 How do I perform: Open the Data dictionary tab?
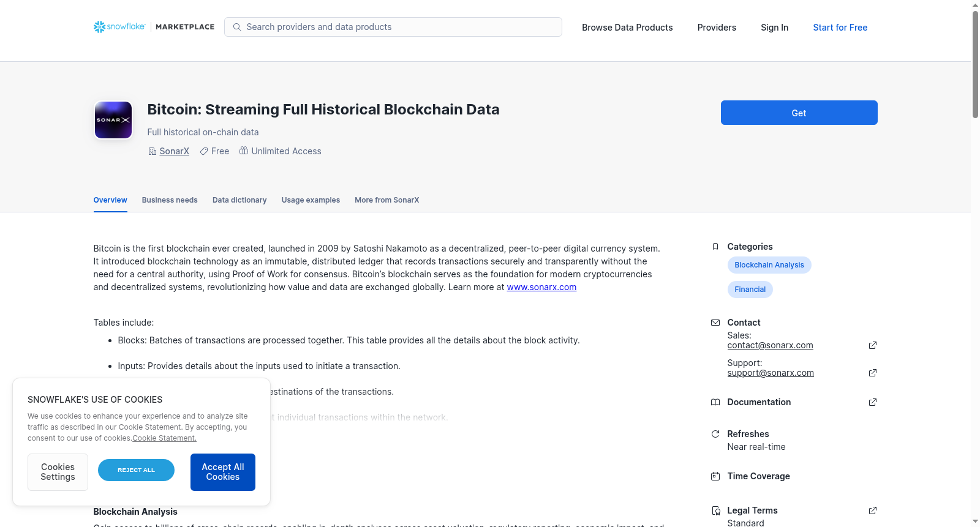239,200
